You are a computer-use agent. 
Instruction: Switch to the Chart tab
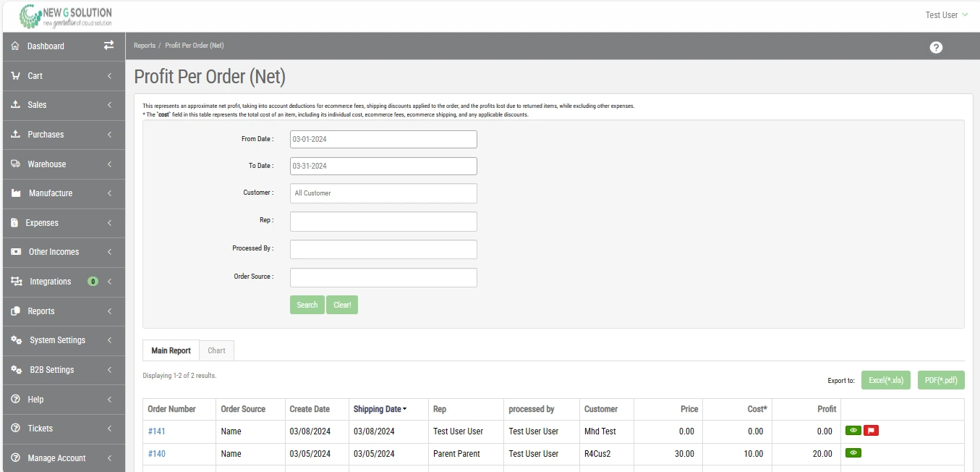coord(216,350)
